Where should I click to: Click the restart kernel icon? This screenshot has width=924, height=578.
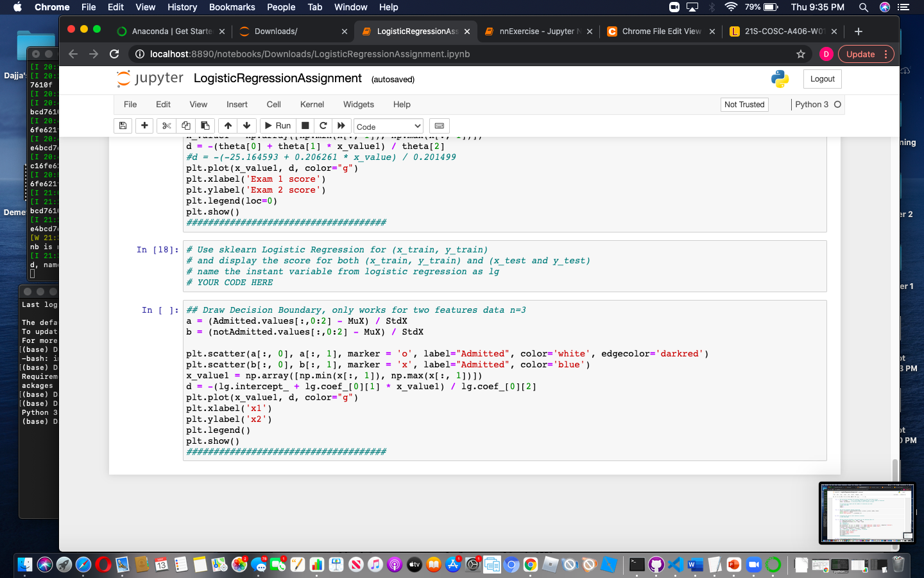tap(323, 125)
